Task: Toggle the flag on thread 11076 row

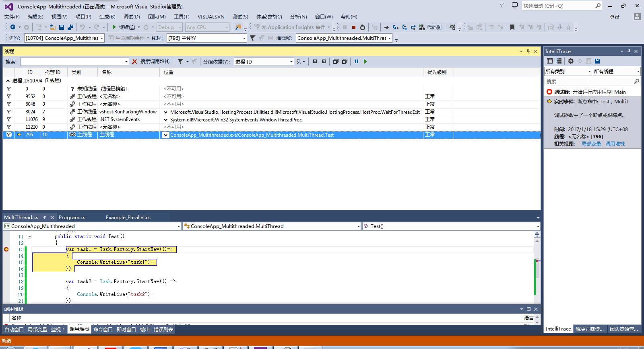Action: coord(8,119)
